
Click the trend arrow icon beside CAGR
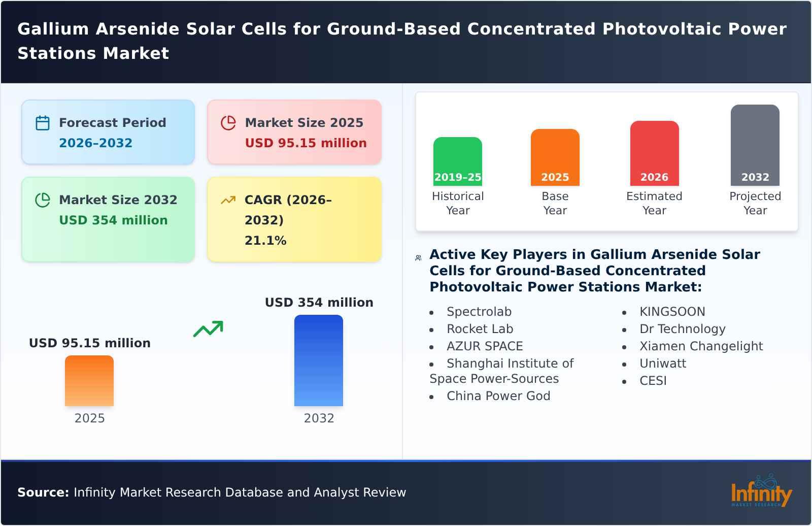coord(228,200)
